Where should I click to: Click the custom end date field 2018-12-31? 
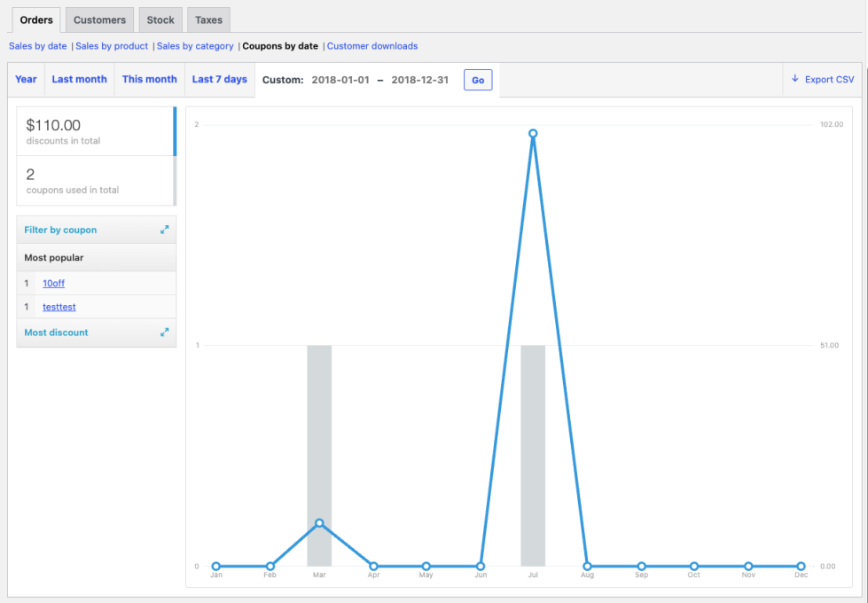419,80
